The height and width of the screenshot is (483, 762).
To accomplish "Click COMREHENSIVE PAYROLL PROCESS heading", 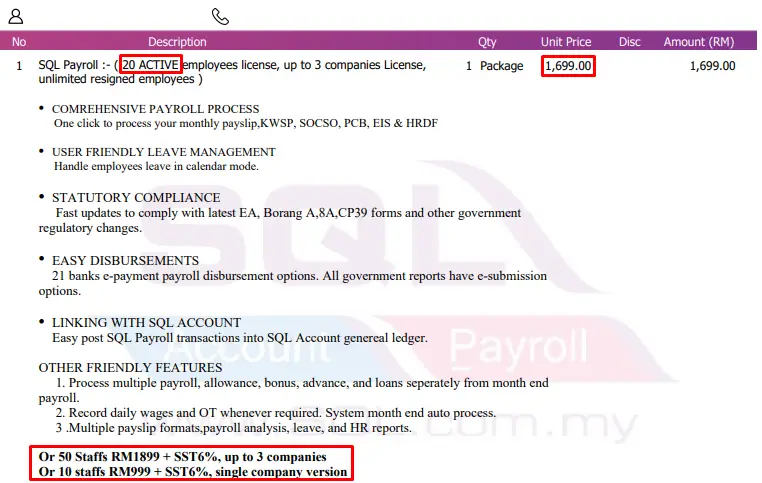I will pos(156,109).
